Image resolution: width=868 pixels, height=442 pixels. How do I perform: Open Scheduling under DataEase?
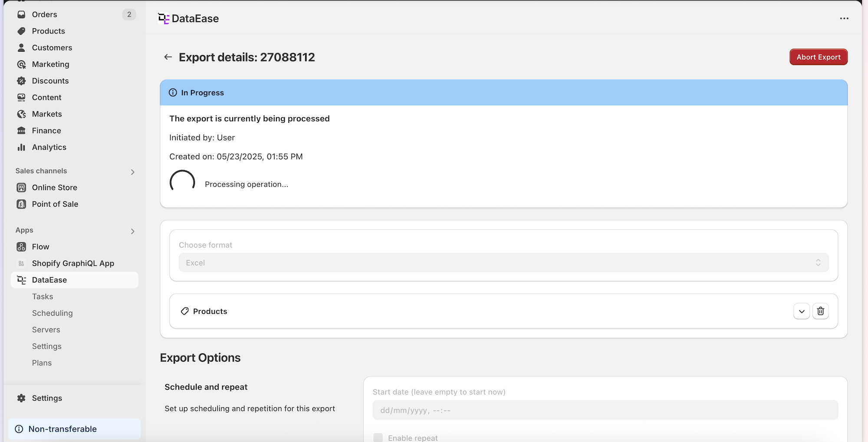(x=53, y=313)
